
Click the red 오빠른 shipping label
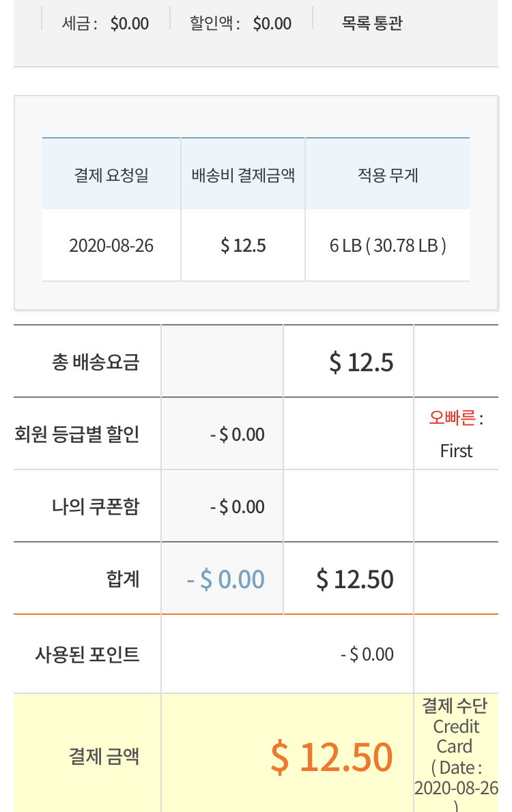452,418
